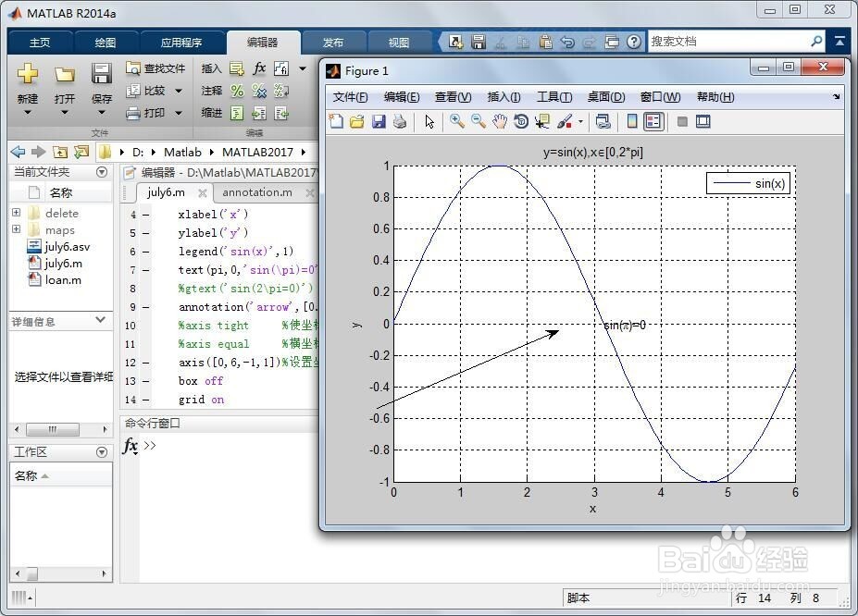The height and width of the screenshot is (616, 858).
Task: Save figure icon in Figure 1 toolbar
Action: click(x=379, y=121)
